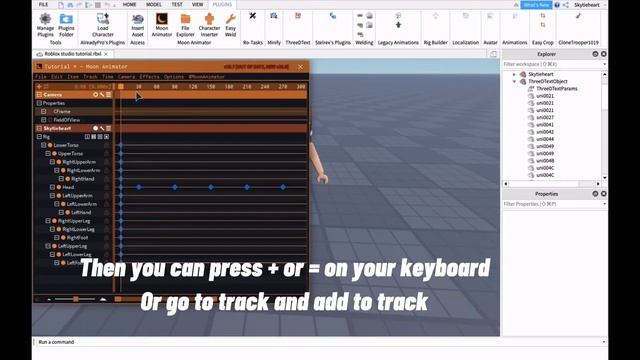Collapse the LowerTorso joint
Image resolution: width=640 pixels, height=360 pixels.
[44, 145]
